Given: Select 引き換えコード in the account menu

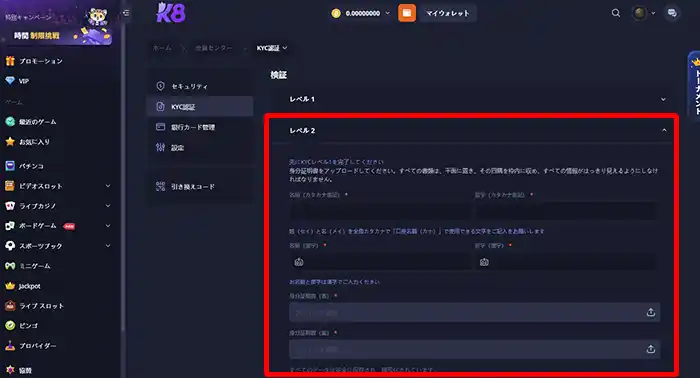Looking at the screenshot, I should [x=200, y=186].
